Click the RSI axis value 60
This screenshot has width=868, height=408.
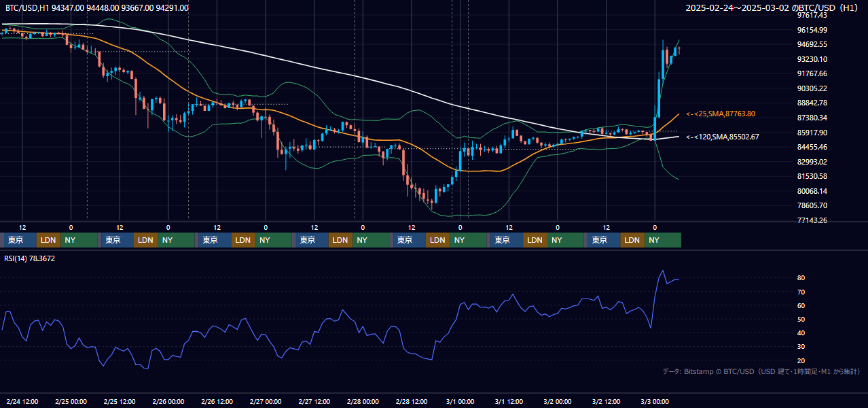[801, 305]
